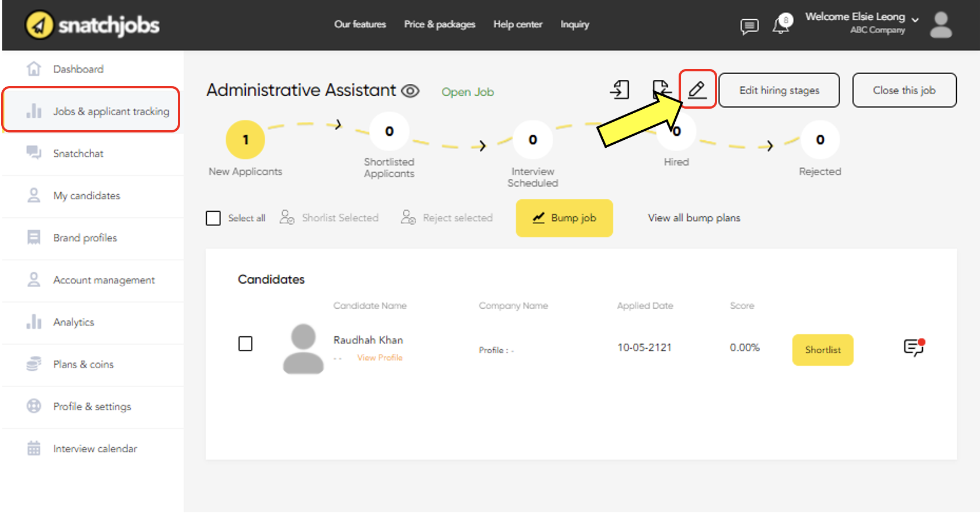Open candidate notes icon for Raudhah Khan

point(913,348)
